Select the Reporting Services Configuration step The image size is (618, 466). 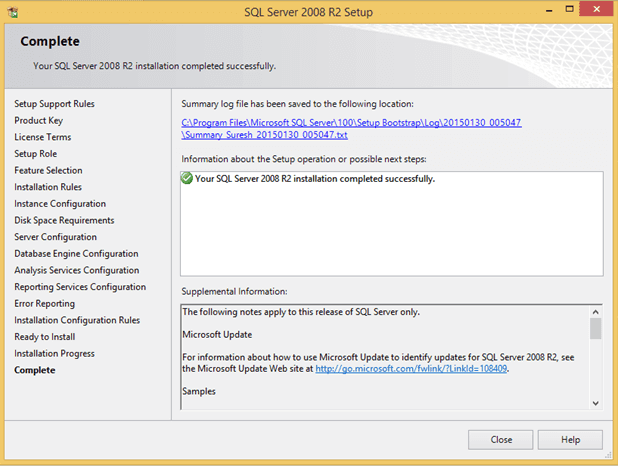(80, 287)
